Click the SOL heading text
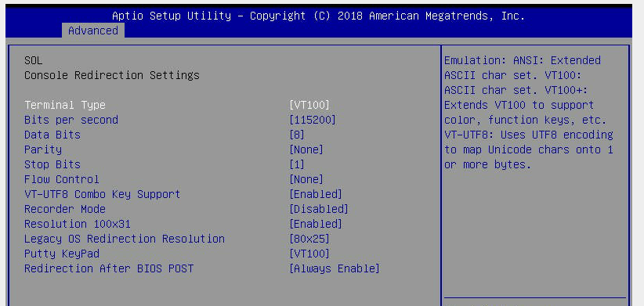Image resolution: width=644 pixels, height=306 pixels. [33, 61]
